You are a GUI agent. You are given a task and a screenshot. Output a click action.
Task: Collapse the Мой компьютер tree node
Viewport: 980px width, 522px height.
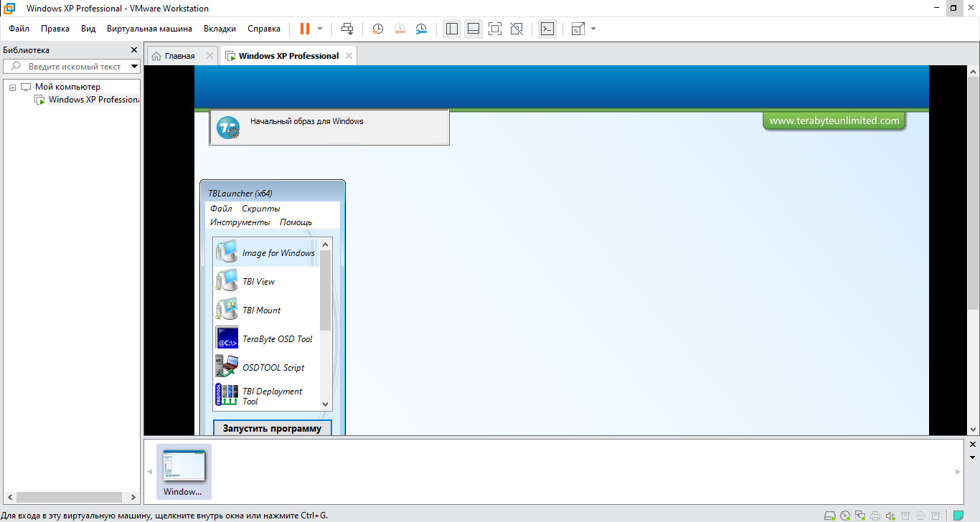pos(12,87)
